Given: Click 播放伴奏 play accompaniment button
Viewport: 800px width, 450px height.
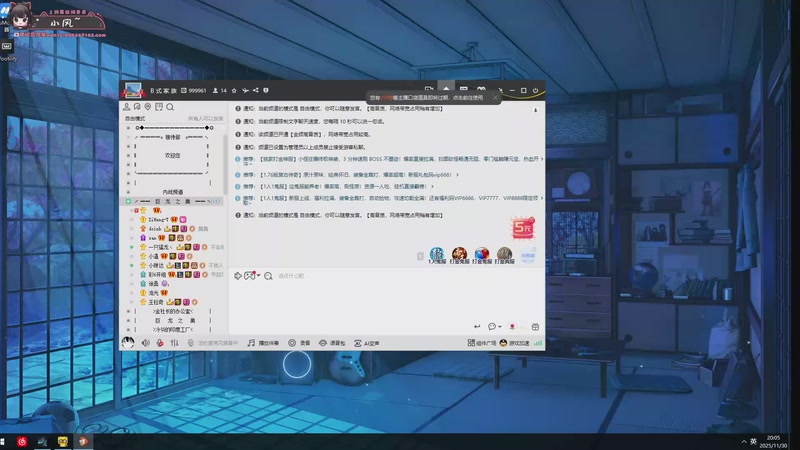Looking at the screenshot, I should 263,343.
